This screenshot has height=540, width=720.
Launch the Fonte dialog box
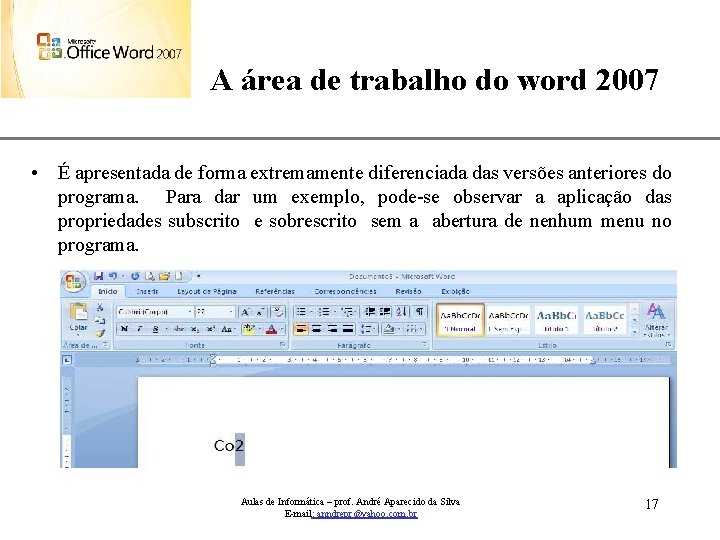pyautogui.click(x=282, y=344)
